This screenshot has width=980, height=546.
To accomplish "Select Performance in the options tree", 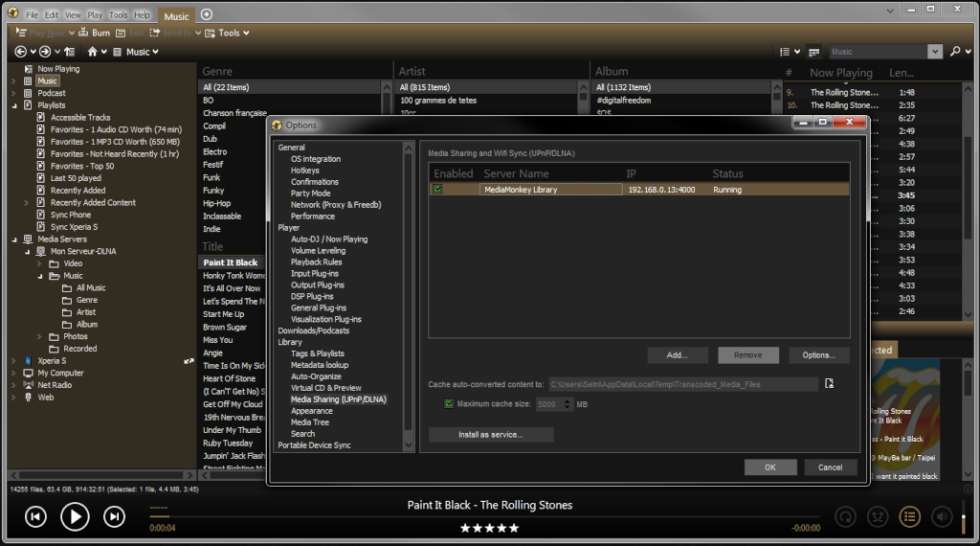I will (x=313, y=216).
